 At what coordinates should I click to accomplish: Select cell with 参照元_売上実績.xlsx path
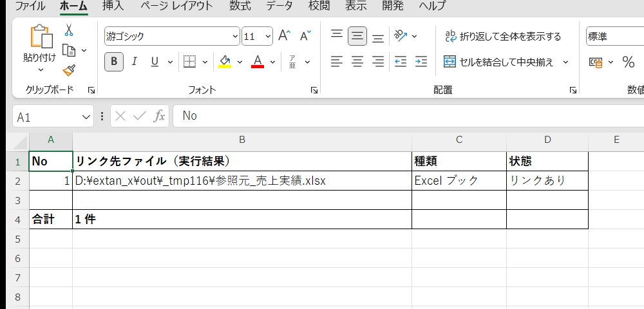click(x=242, y=180)
